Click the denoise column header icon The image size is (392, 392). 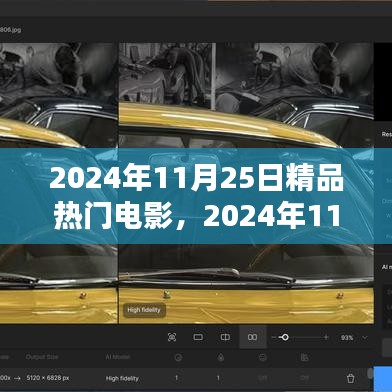coord(178,358)
